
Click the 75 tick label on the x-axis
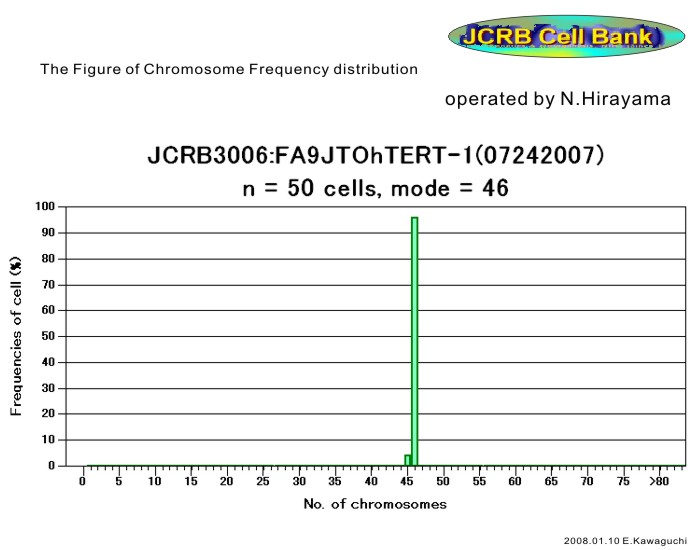point(623,481)
